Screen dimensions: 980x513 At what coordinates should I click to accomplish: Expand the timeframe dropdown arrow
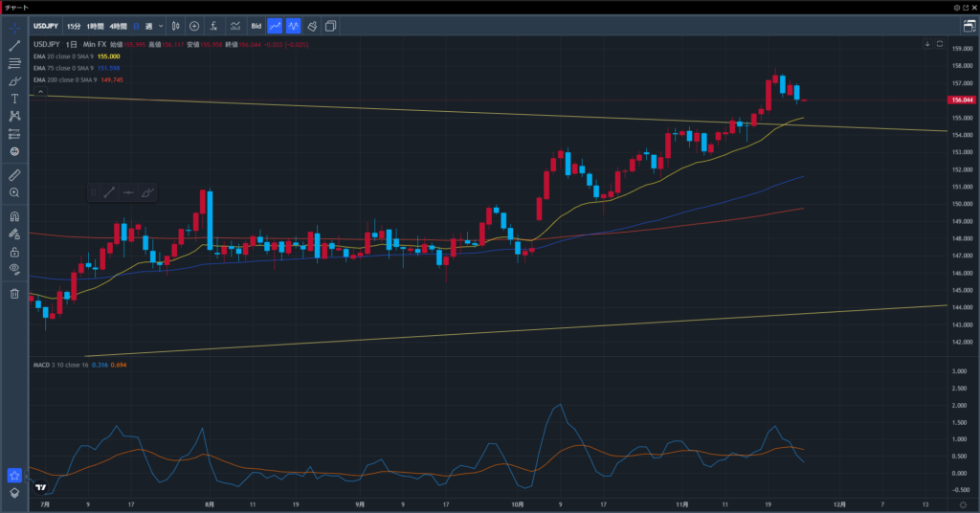tap(160, 26)
